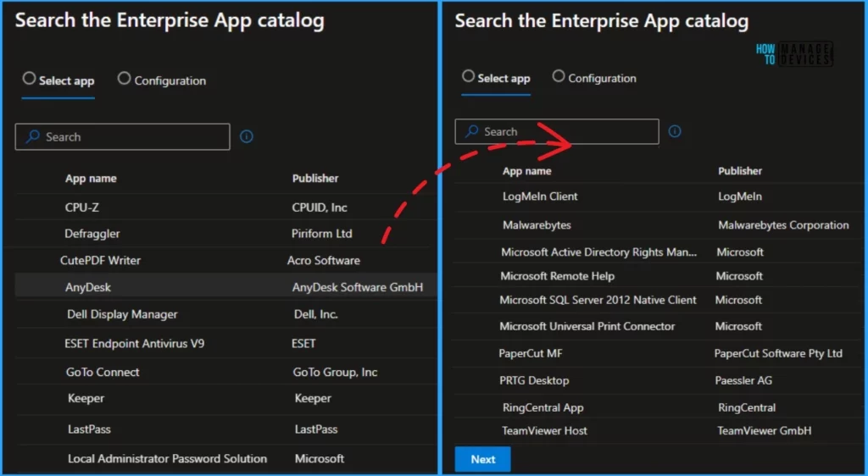
Task: Choose TeamViewer Host app
Action: click(x=544, y=430)
